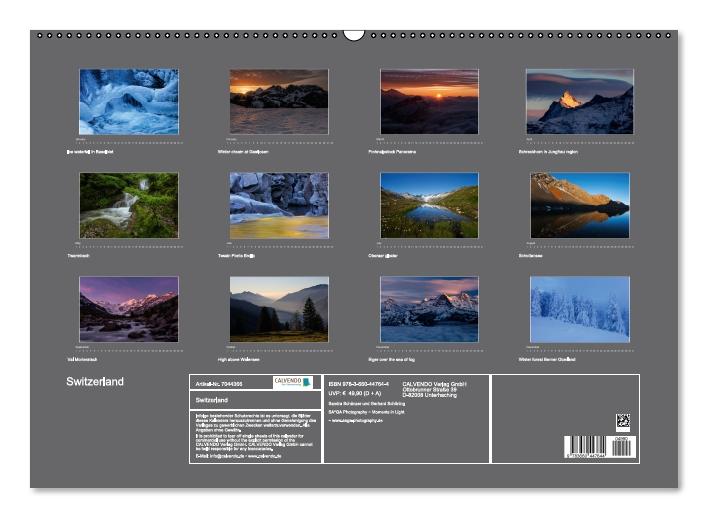Click Switzerland label in the info box
708x518 pixels.
click(212, 400)
